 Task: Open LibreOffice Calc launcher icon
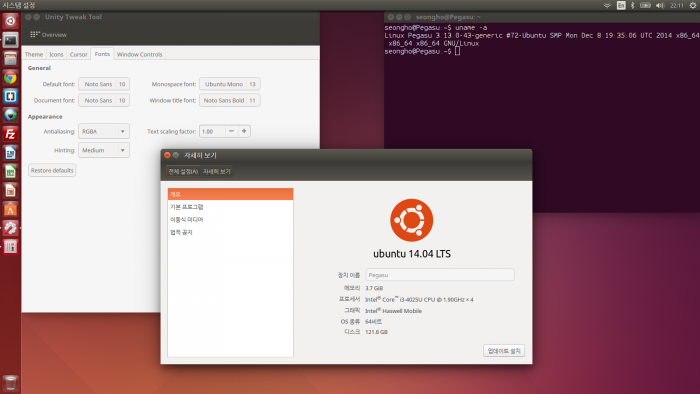point(10,172)
